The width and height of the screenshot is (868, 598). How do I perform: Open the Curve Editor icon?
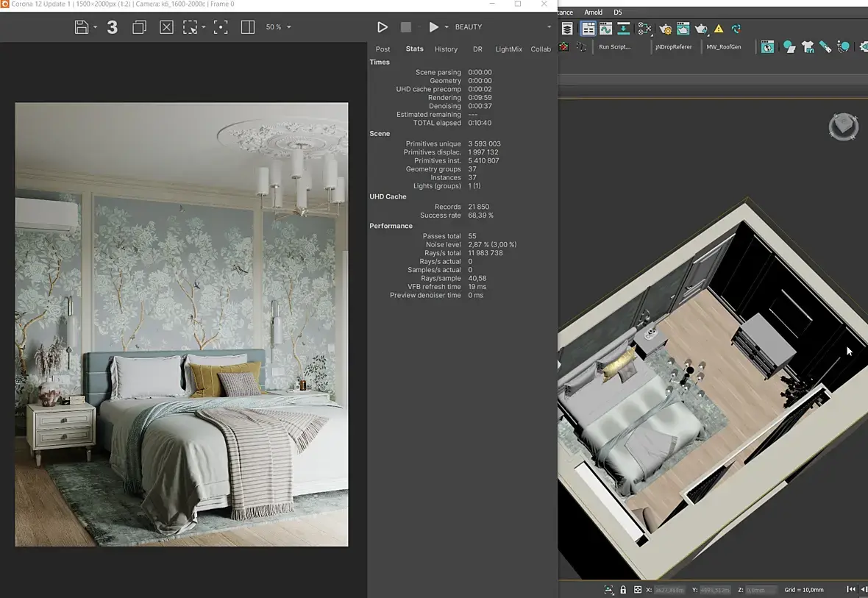[605, 29]
